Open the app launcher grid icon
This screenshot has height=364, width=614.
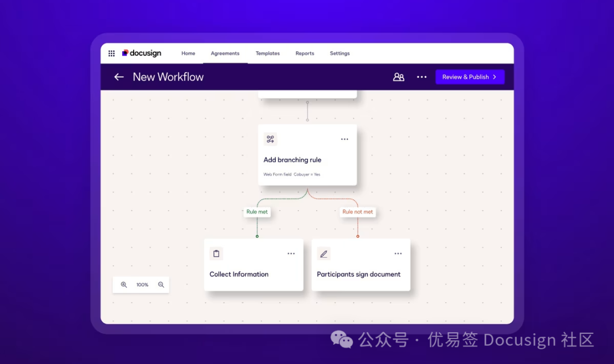pos(111,53)
